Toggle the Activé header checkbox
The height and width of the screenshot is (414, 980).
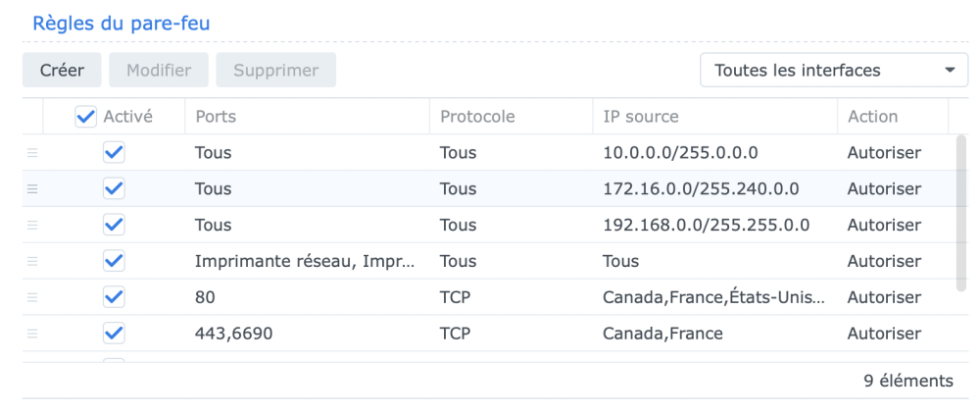point(86,117)
